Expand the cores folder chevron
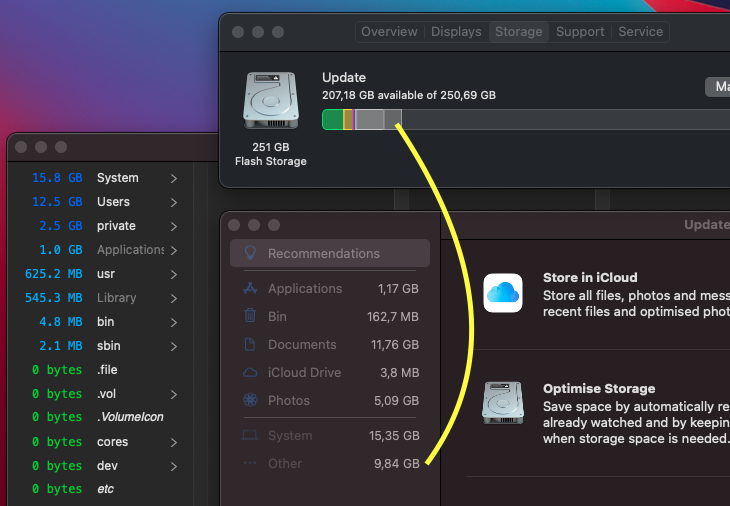The height and width of the screenshot is (506, 730). click(x=174, y=442)
